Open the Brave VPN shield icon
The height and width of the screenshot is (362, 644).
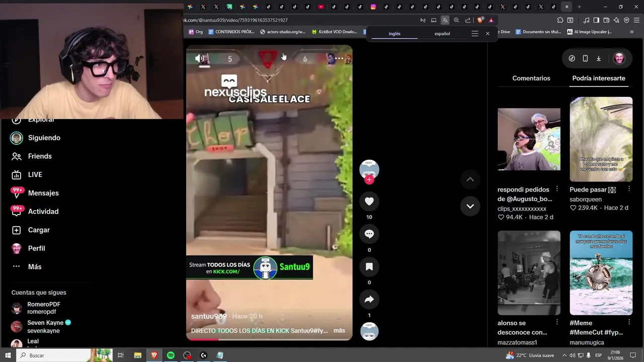click(x=626, y=20)
